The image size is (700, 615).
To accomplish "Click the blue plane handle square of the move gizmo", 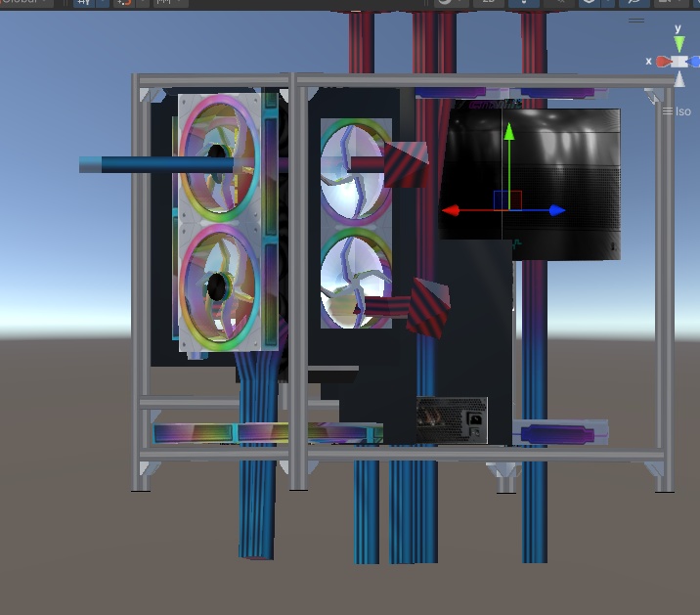I will coord(501,200).
